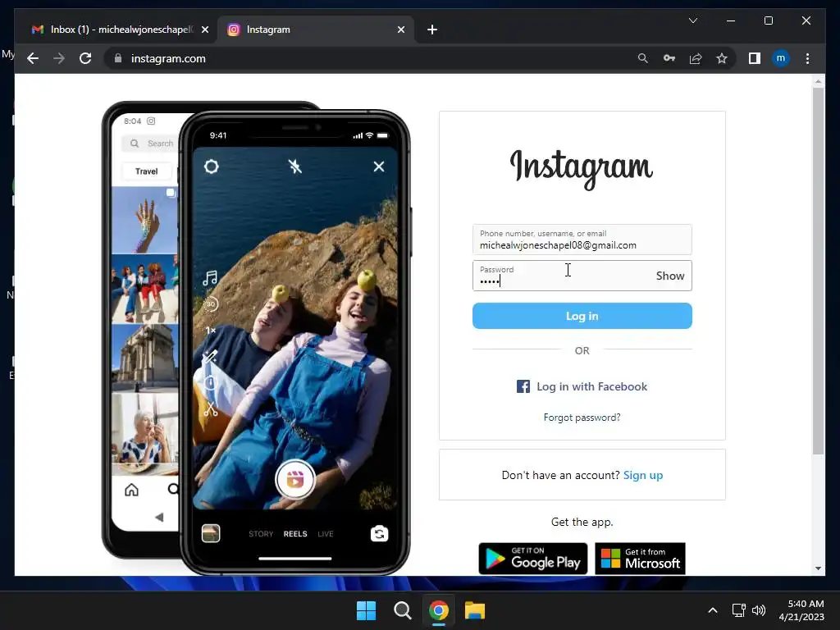
Task: Maximize the Chrome window
Action: 768,21
